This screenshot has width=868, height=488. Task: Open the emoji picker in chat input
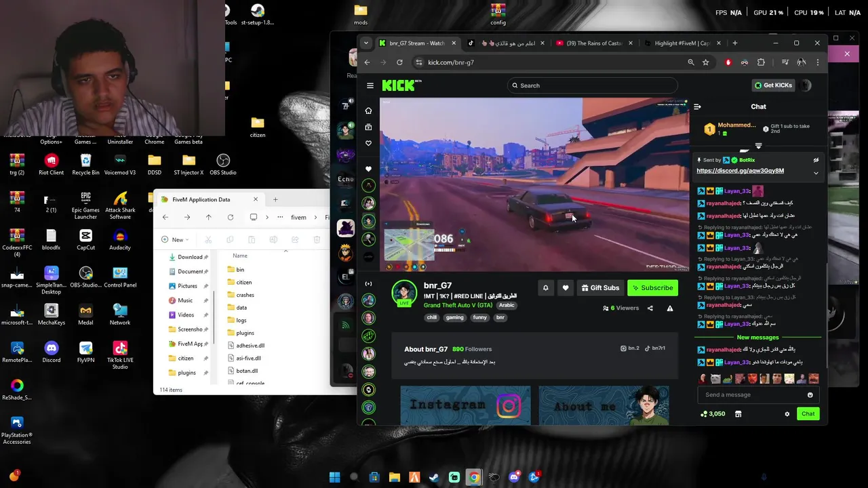(810, 395)
